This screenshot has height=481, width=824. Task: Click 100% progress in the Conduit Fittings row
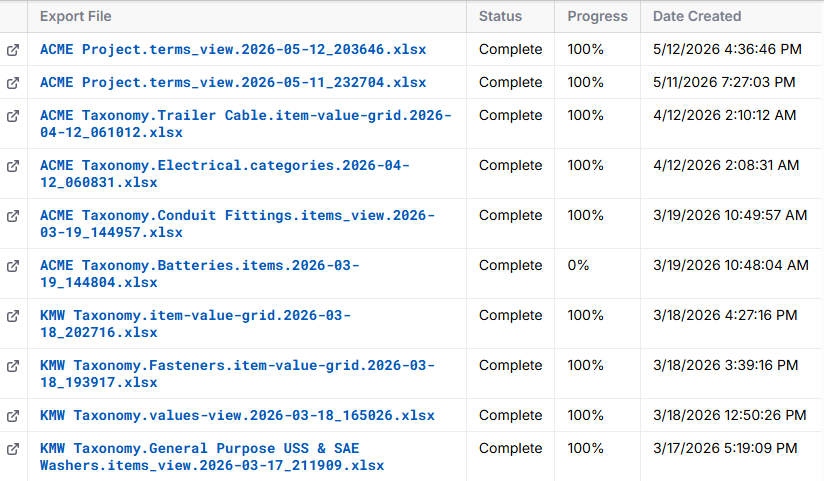point(585,215)
